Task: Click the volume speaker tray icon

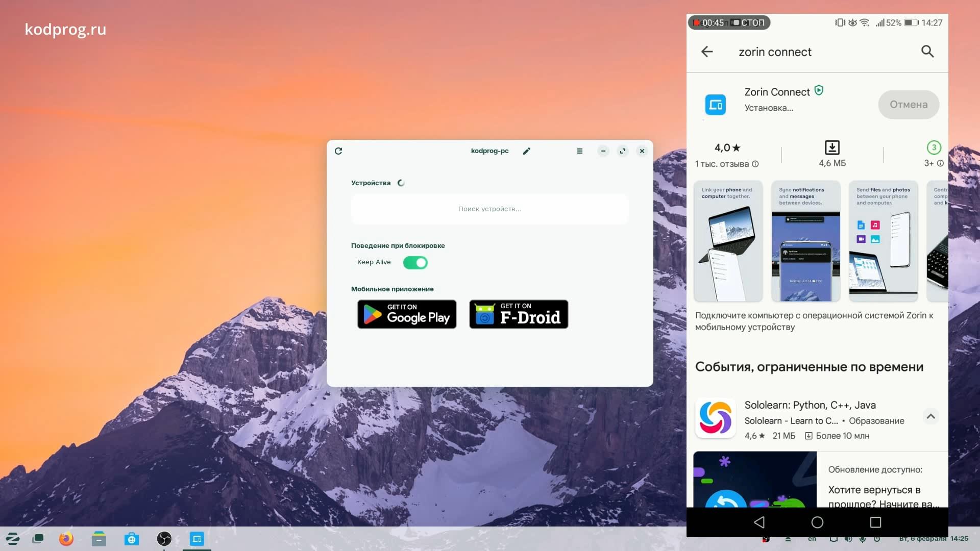Action: [848, 539]
